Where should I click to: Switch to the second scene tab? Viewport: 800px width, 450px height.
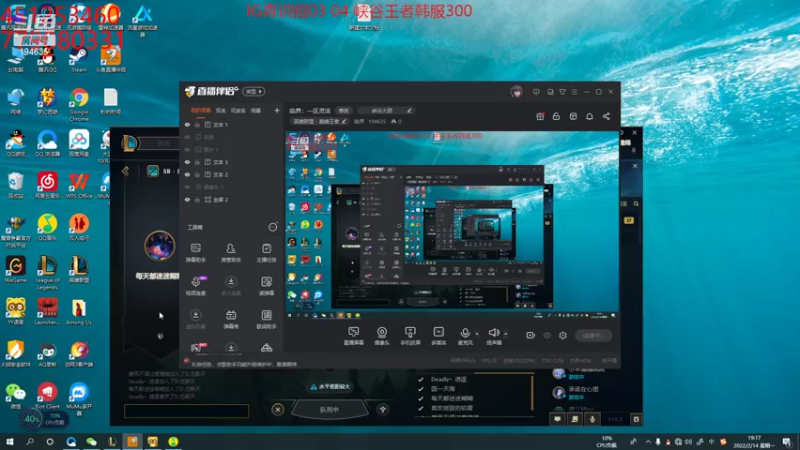(x=220, y=110)
